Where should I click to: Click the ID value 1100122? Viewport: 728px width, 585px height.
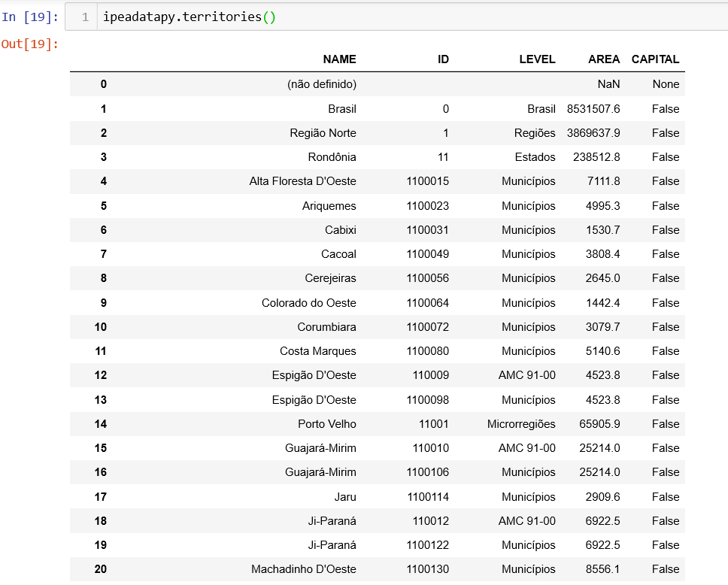click(x=428, y=545)
